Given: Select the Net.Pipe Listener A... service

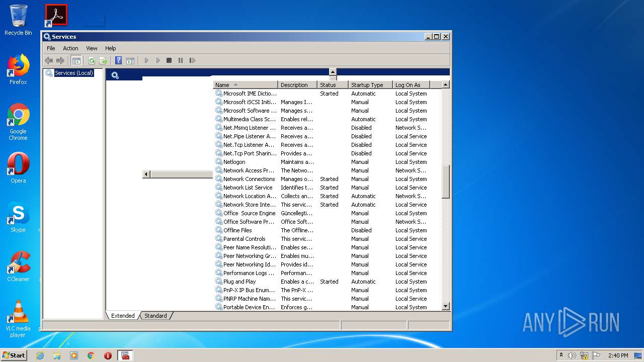Looking at the screenshot, I should (327, 136).
